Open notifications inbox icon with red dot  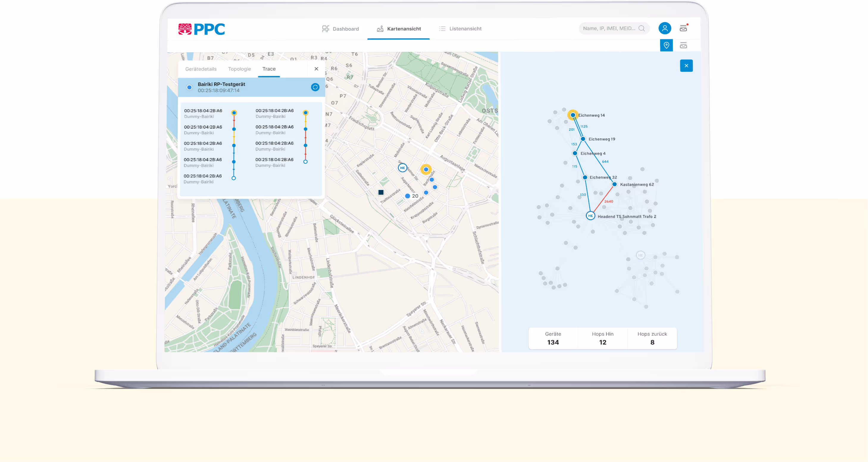[683, 28]
